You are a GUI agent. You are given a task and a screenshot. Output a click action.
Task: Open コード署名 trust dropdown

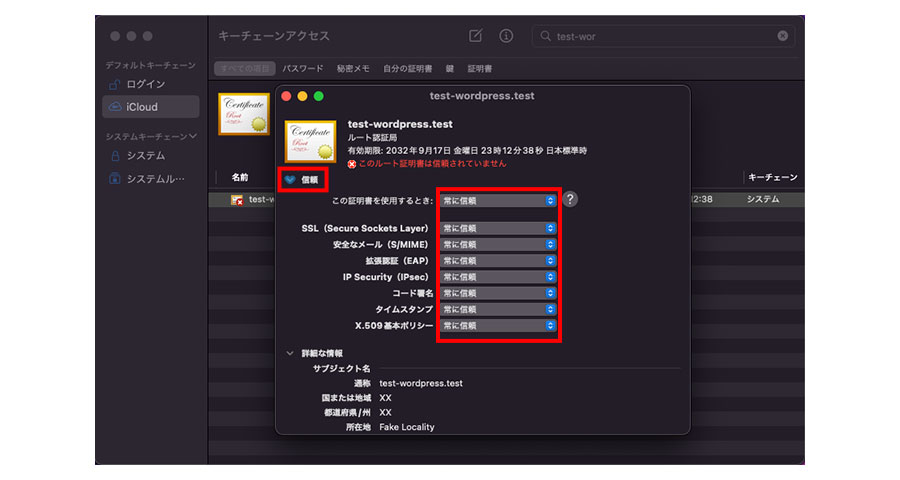click(x=498, y=293)
